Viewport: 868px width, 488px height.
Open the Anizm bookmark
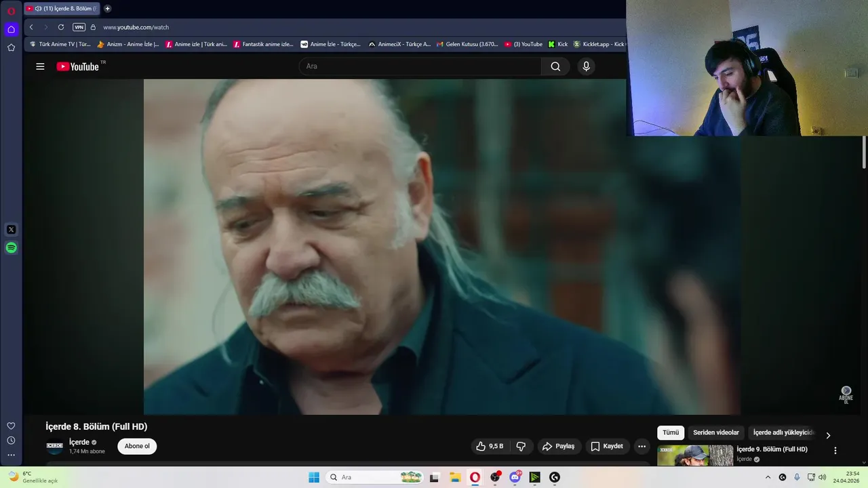129,44
